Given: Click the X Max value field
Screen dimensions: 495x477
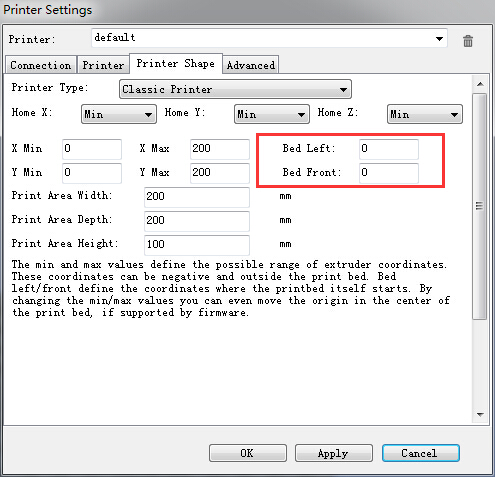Looking at the screenshot, I should click(x=220, y=149).
